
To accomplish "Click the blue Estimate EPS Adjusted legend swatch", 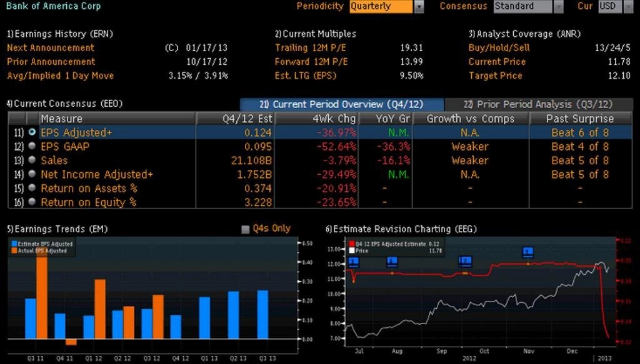I will point(14,243).
